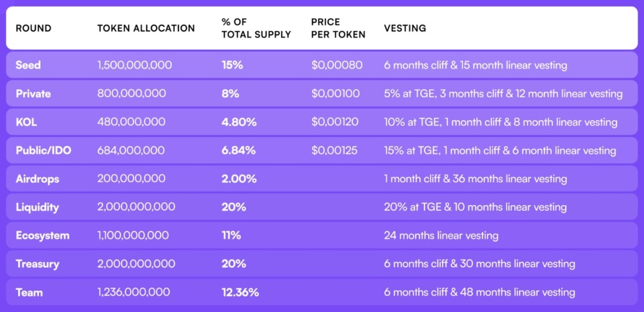Select the Liquidity row label
Viewport: 644px width, 312px height.
coord(37,207)
